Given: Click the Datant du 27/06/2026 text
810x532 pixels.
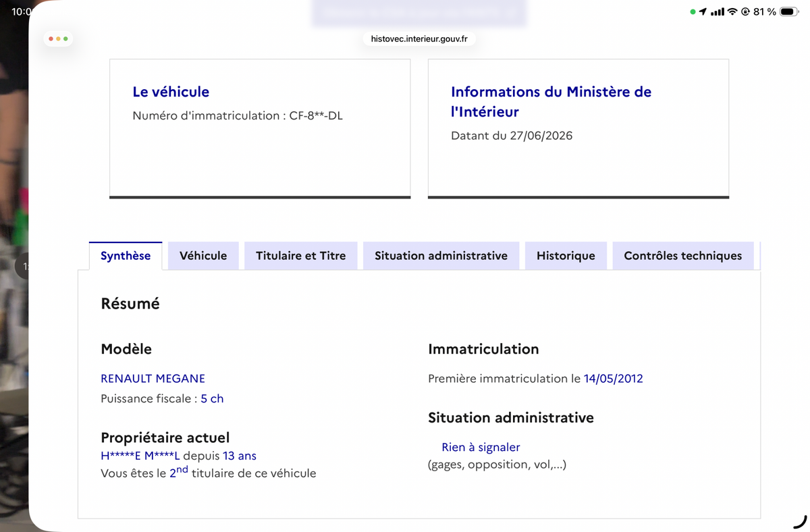Looking at the screenshot, I should coord(512,136).
